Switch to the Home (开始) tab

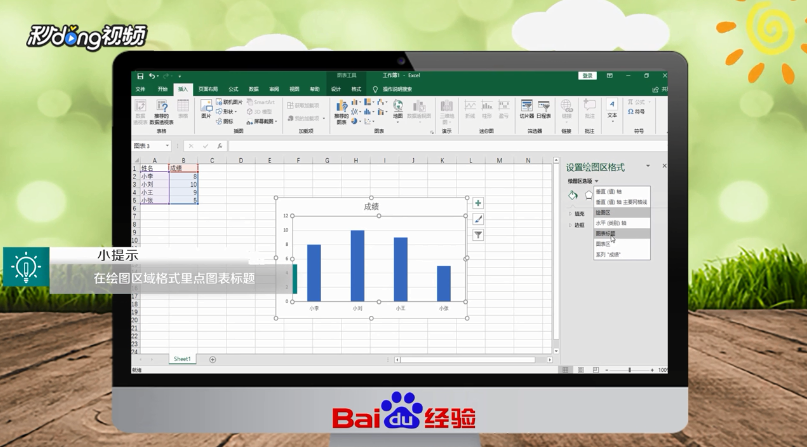point(163,90)
